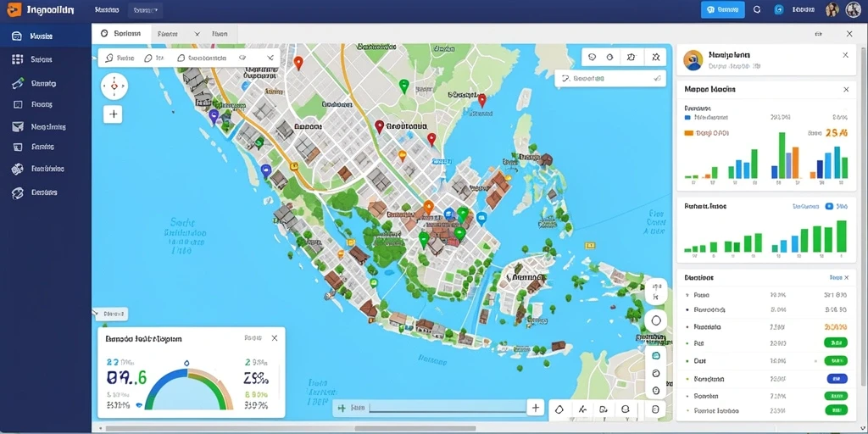Viewport: 868px width, 434px height.
Task: Click the magnifier search icon in the top header
Action: [757, 9]
